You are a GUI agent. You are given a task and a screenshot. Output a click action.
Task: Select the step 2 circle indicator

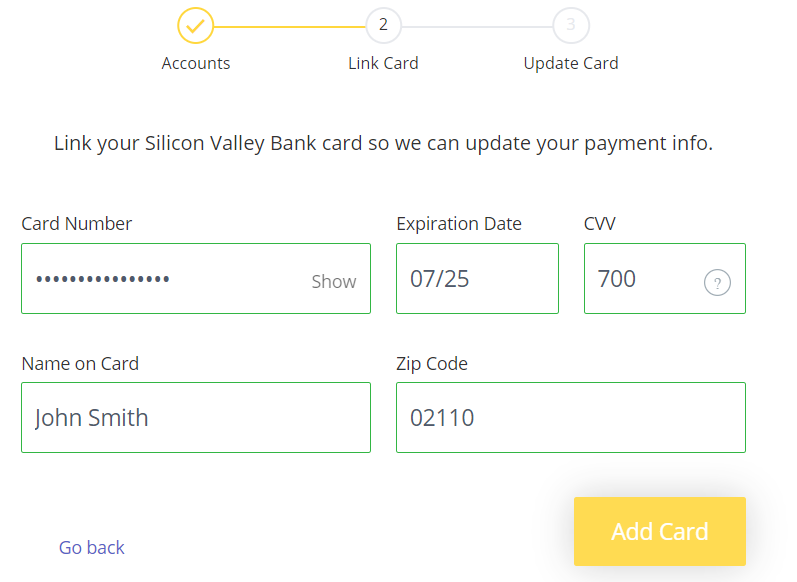[383, 25]
